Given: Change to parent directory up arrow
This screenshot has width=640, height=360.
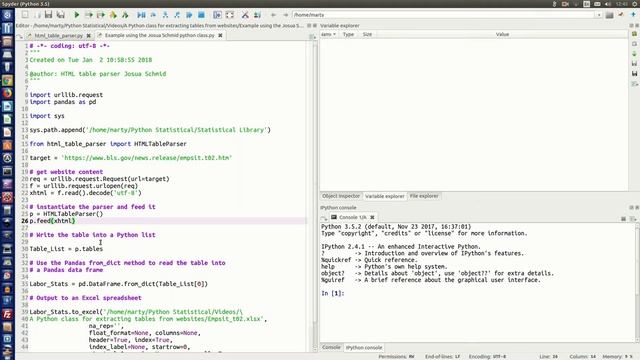Looking at the screenshot, I should (633, 15).
